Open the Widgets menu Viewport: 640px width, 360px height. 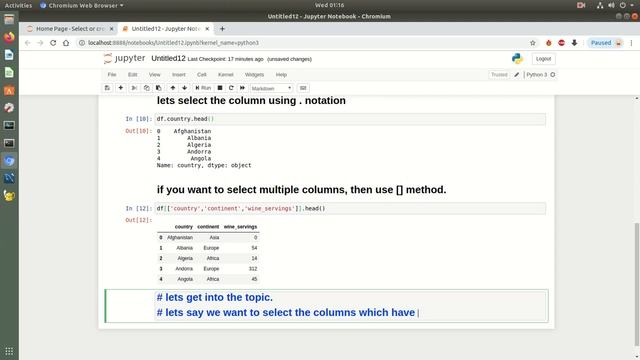pyautogui.click(x=254, y=75)
